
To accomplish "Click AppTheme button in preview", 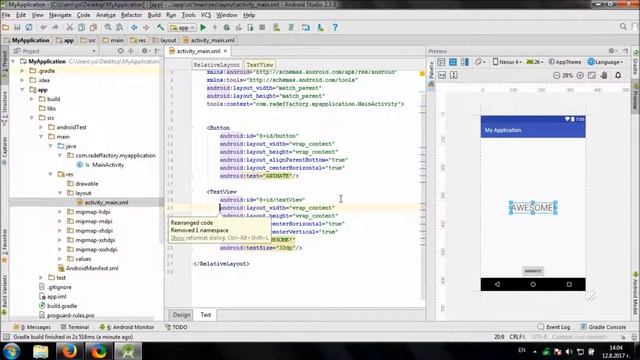I will coord(565,62).
